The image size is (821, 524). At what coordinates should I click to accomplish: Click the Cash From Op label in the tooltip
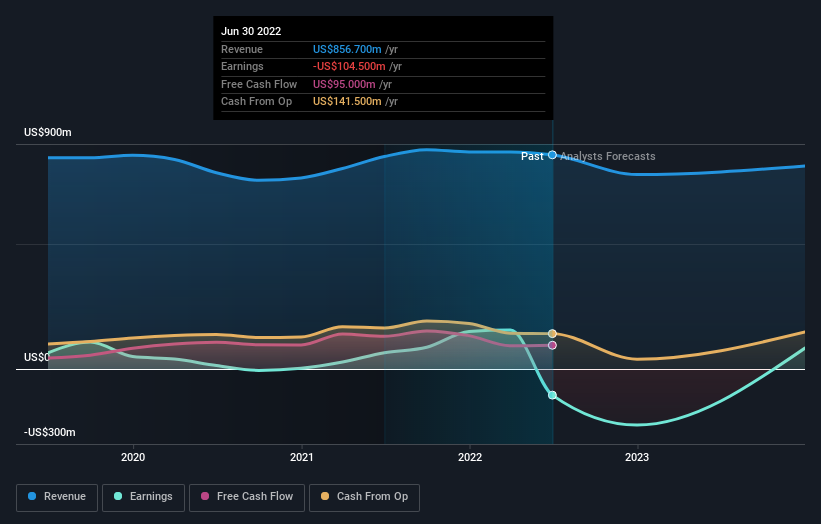[x=257, y=102]
